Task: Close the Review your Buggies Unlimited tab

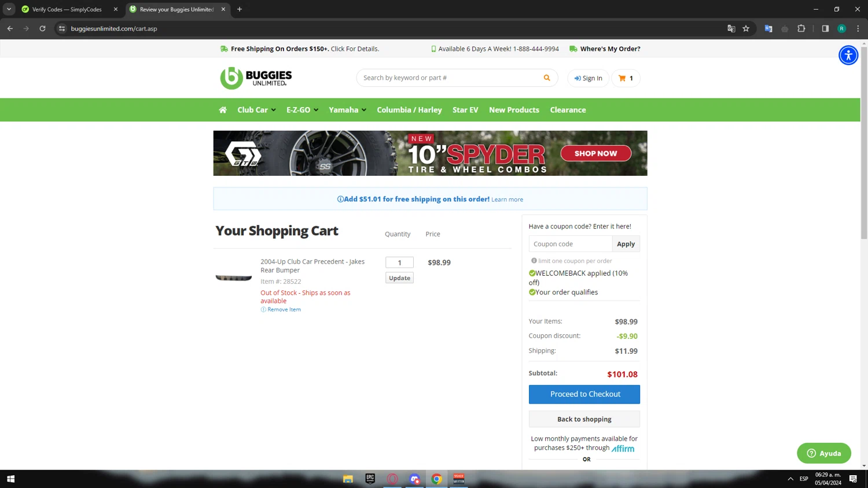Action: pos(223,9)
